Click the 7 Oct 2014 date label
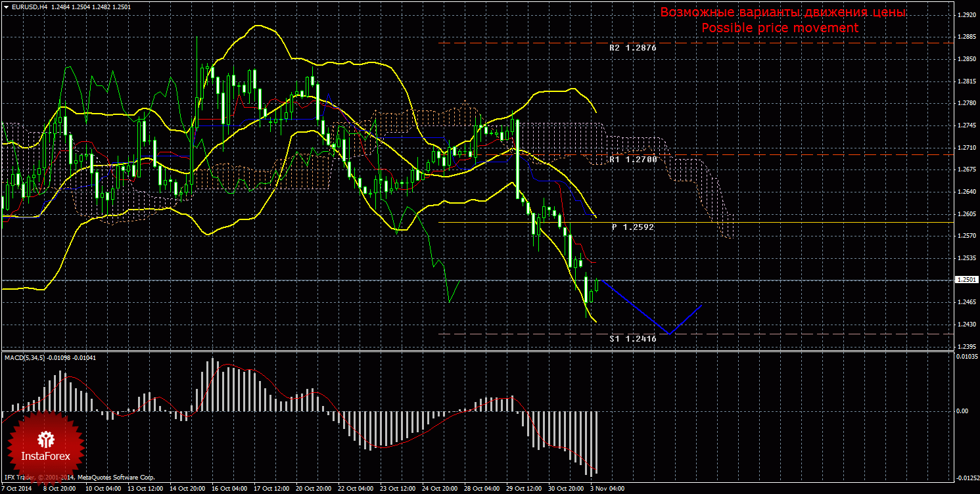980x494 pixels. (16, 489)
